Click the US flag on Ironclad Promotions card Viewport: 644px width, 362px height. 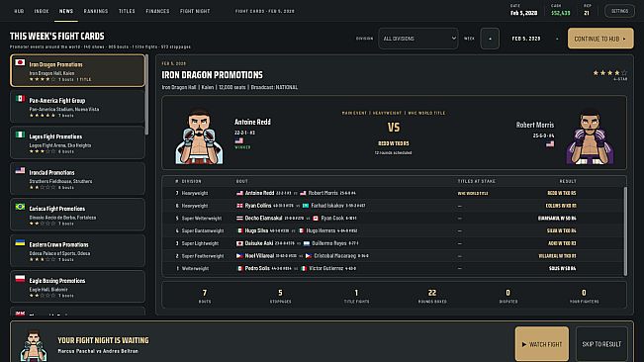pyautogui.click(x=20, y=171)
